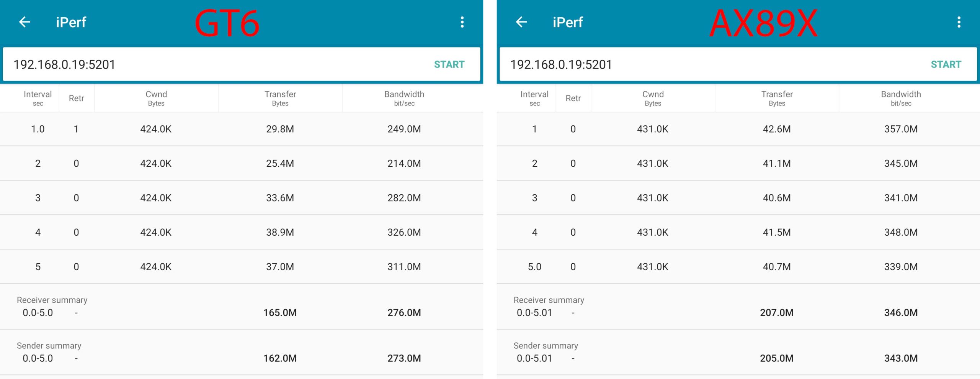Image resolution: width=980 pixels, height=379 pixels.
Task: Select AX89X receiver summary transfer 207.0M
Action: (x=777, y=313)
